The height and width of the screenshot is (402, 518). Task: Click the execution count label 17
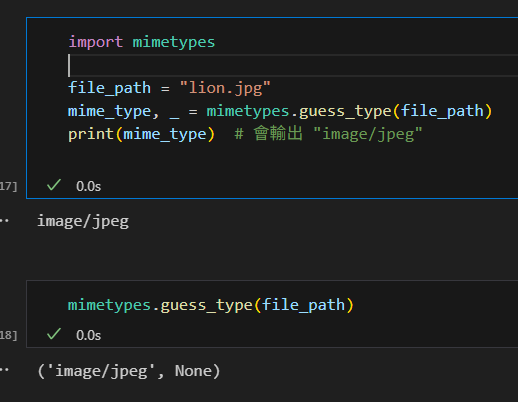(x=8, y=186)
